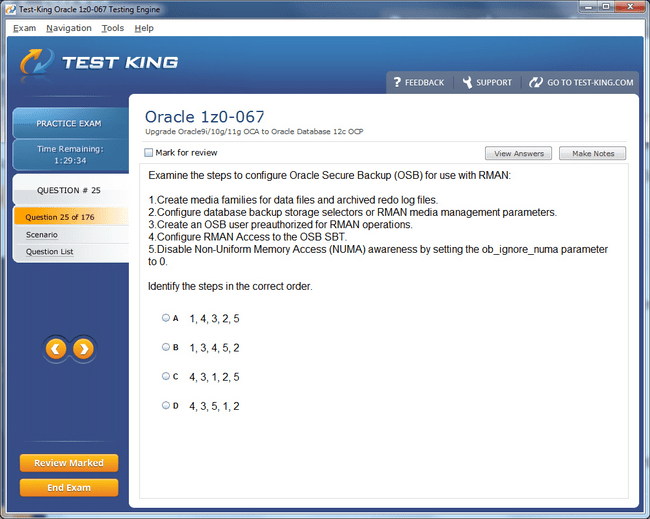Maximize the Testing Engine window
Screen dimensions: 650x519
[x=606, y=7]
